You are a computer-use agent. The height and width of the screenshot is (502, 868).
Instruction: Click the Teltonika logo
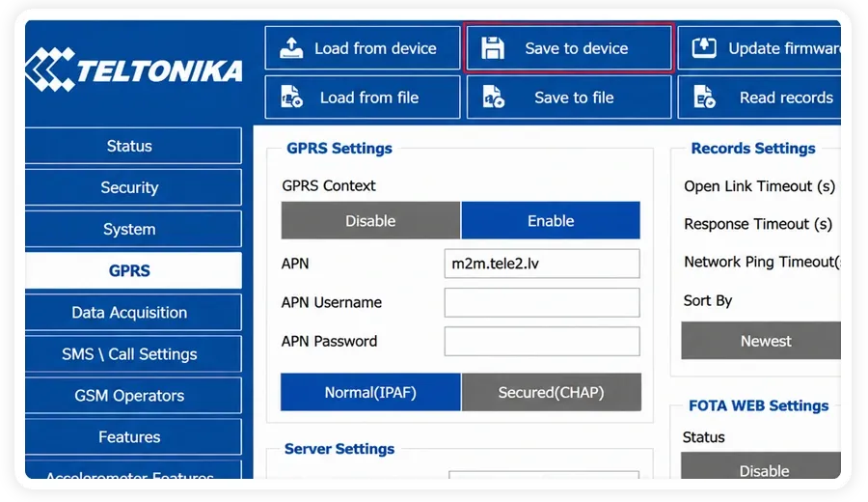[133, 70]
